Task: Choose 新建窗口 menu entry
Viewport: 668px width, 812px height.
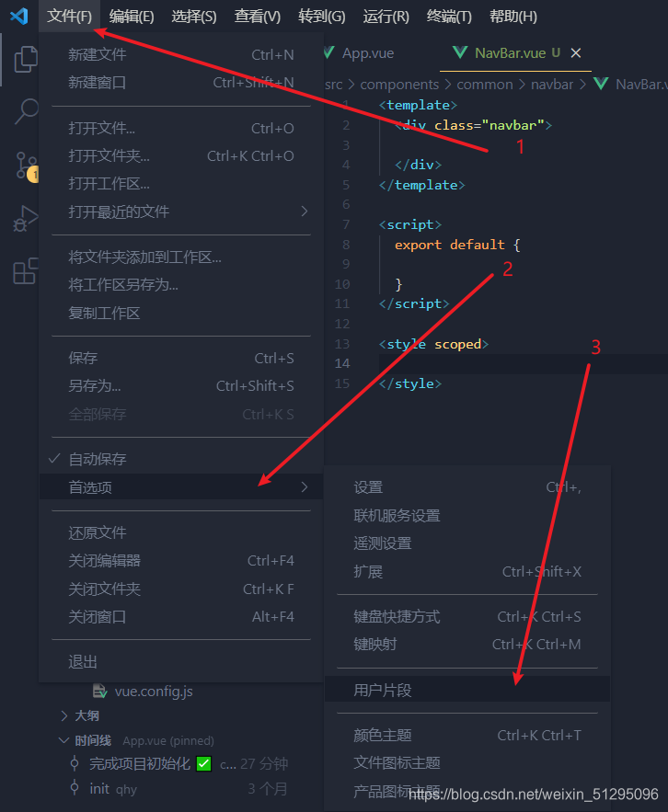Action: (181, 83)
